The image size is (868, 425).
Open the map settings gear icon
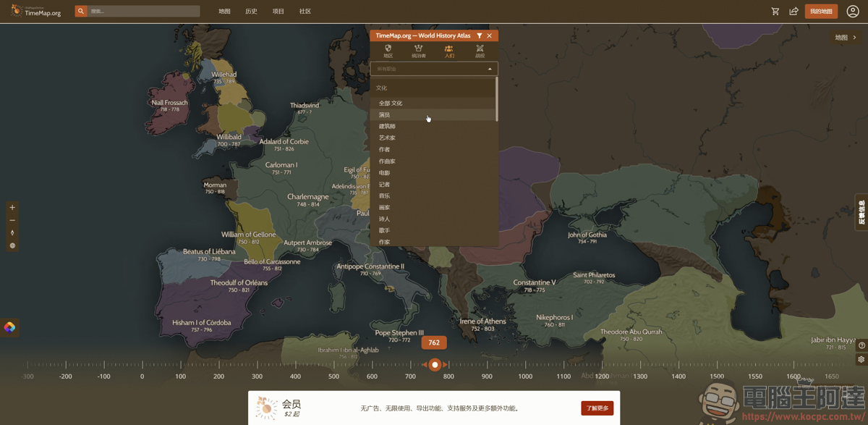[x=861, y=359]
